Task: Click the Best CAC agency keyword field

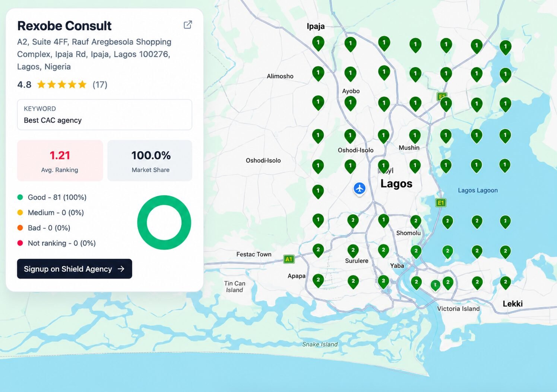Action: pyautogui.click(x=105, y=115)
